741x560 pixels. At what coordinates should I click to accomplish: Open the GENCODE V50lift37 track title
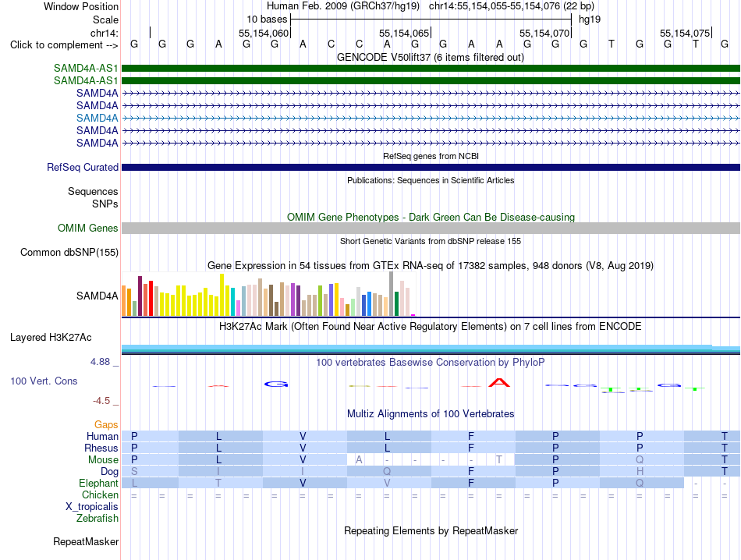click(x=430, y=57)
